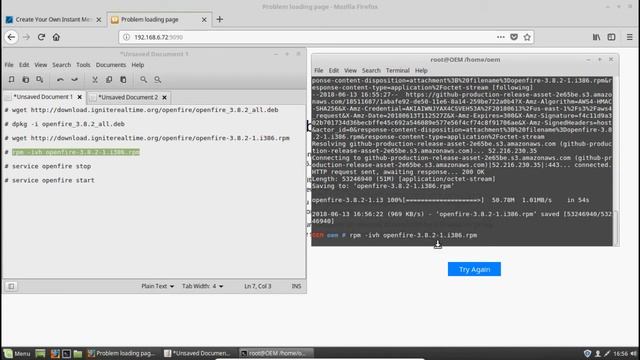This screenshot has width=640, height=360.
Task: Close the Problem loading page browser tab
Action: point(204,20)
